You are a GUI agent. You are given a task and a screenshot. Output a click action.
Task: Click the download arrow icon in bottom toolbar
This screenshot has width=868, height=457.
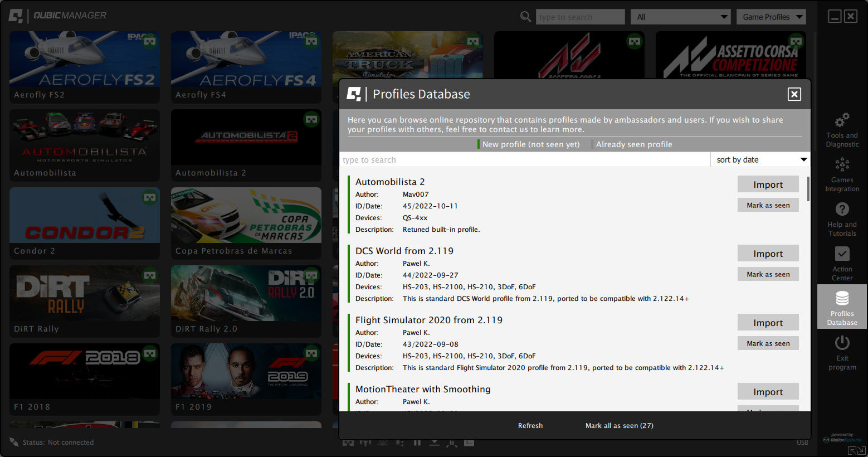pos(435,443)
